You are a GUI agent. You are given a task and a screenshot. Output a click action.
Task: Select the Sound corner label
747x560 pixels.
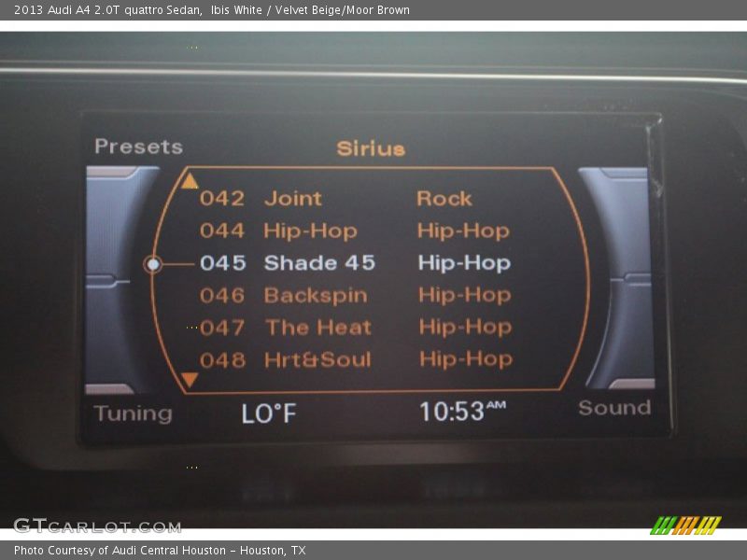coord(614,408)
